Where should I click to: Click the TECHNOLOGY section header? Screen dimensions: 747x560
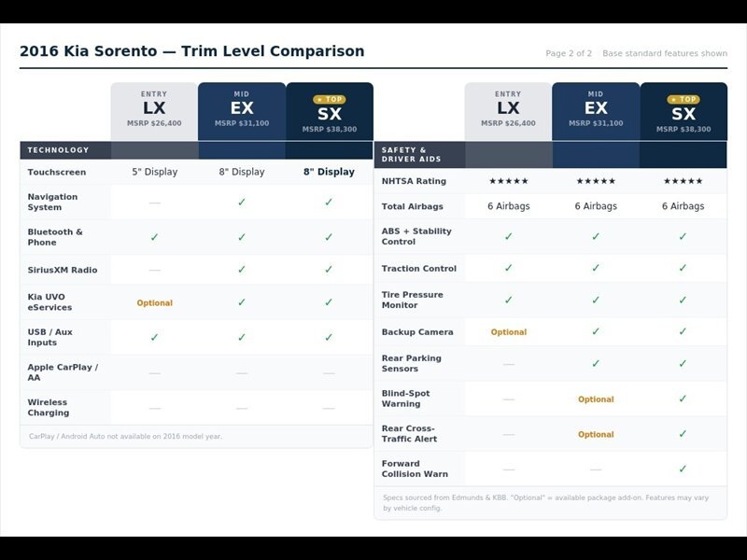58,150
